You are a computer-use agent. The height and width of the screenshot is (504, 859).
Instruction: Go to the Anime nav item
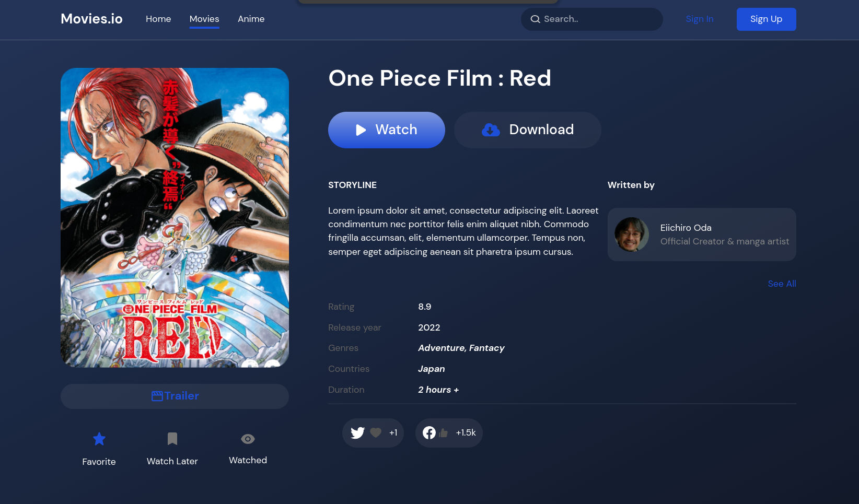click(x=251, y=19)
